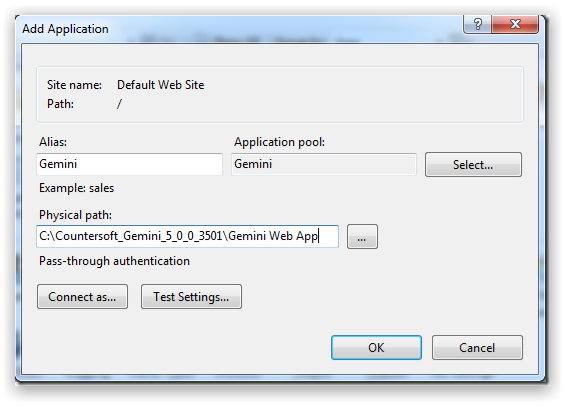The width and height of the screenshot is (565, 406).
Task: Click the Application pool: label
Action: (280, 142)
